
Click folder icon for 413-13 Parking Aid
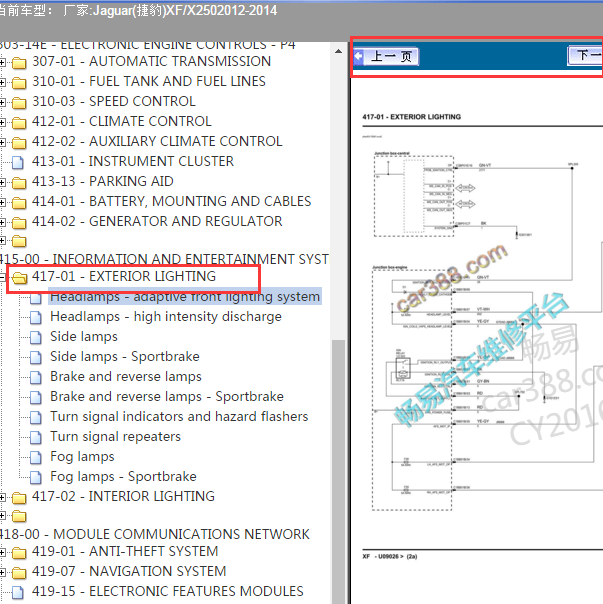click(19, 183)
